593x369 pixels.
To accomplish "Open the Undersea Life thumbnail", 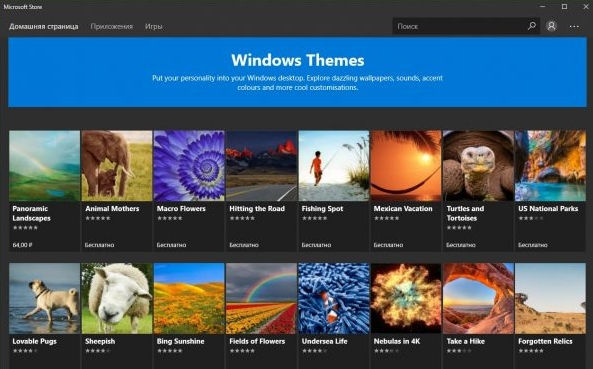I will pos(334,298).
